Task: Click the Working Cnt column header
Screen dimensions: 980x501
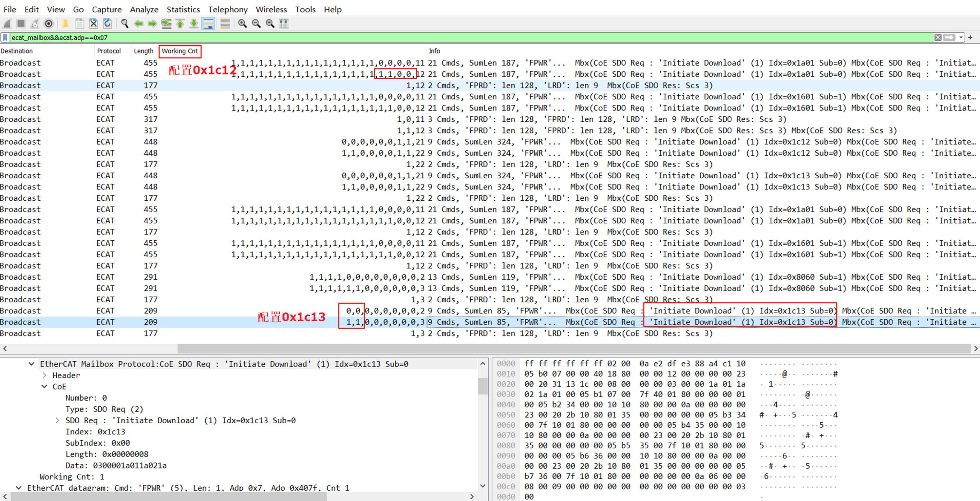Action: coord(179,51)
